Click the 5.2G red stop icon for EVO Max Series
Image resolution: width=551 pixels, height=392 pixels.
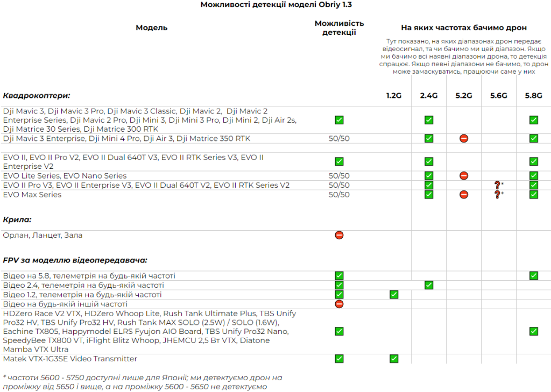(463, 194)
